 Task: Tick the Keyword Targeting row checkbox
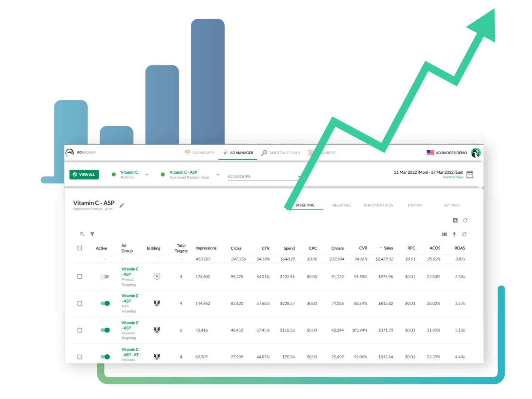(80, 330)
